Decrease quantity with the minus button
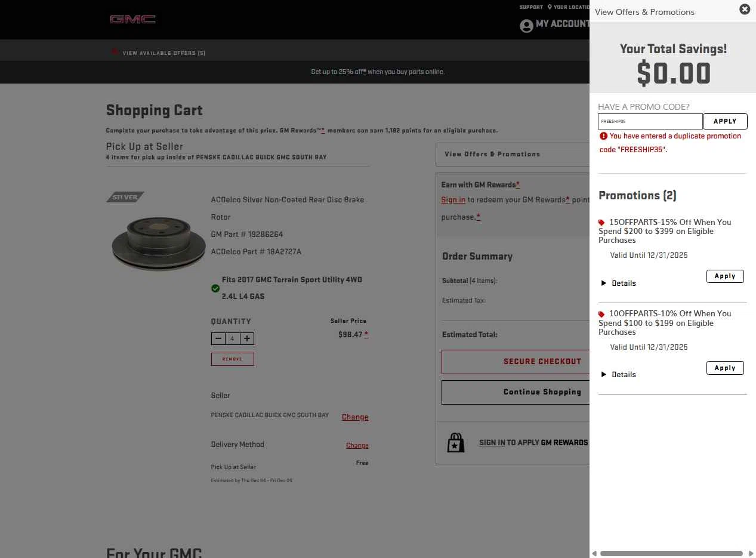Image resolution: width=756 pixels, height=558 pixels. [218, 338]
